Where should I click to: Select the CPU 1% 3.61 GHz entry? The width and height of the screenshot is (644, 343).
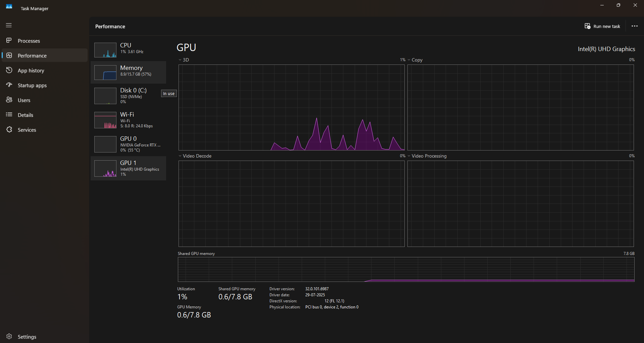(x=128, y=50)
